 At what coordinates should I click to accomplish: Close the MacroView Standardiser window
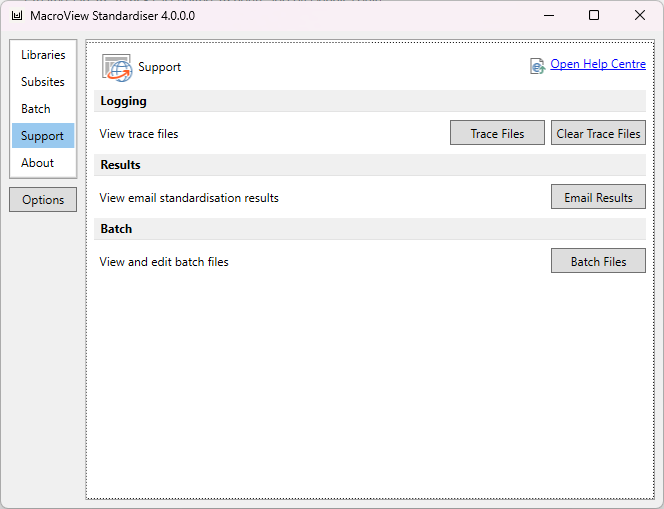639,16
